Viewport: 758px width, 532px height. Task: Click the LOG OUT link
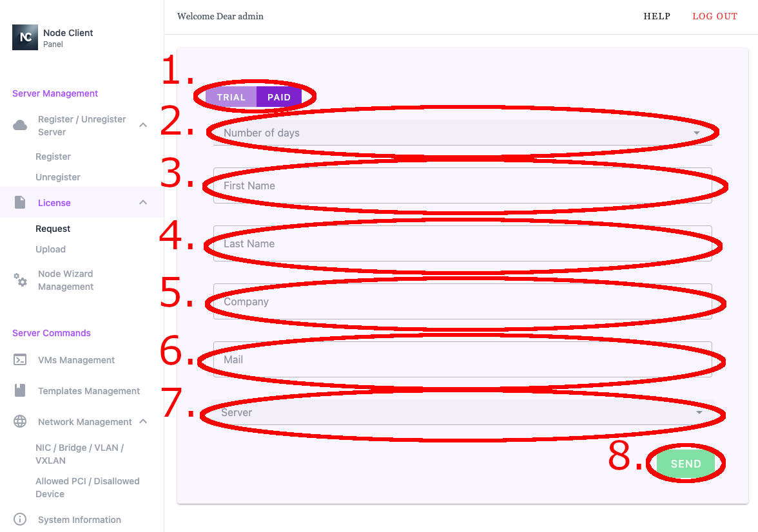point(714,17)
